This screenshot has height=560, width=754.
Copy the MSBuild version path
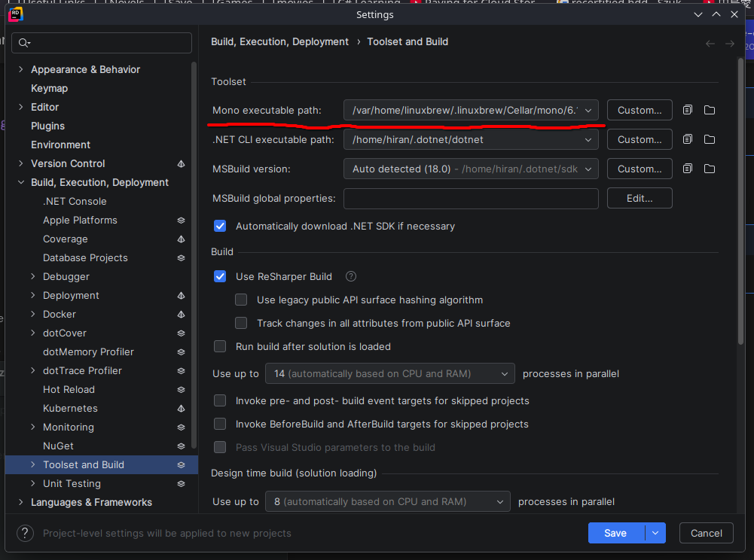688,169
